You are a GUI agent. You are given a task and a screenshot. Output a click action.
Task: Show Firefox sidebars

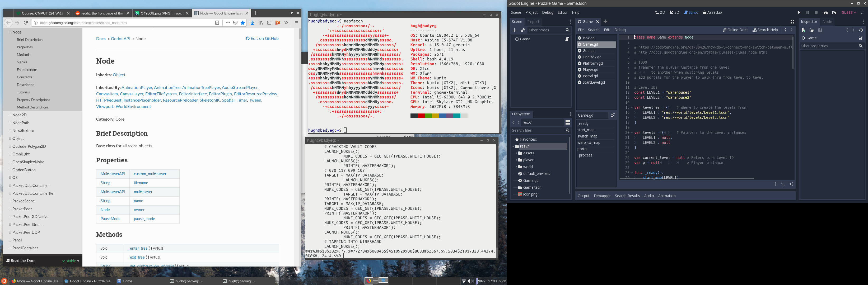tap(269, 23)
